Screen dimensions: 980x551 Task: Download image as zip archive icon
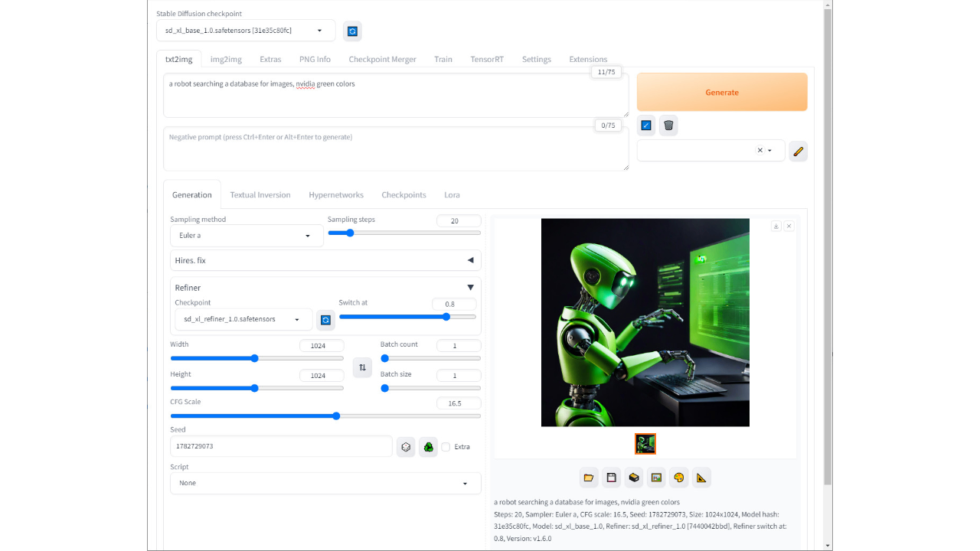coord(634,477)
